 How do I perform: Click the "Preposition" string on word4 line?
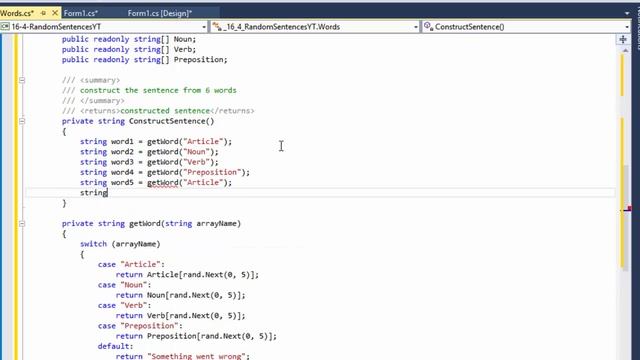coord(212,172)
